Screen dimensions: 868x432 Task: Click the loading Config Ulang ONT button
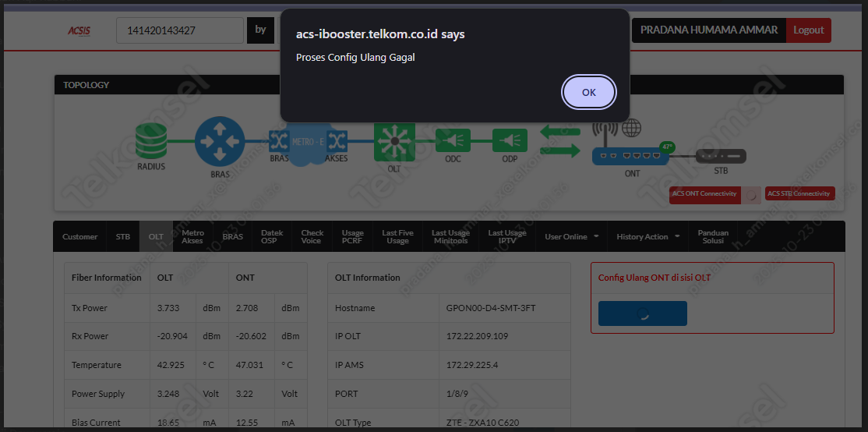pos(643,313)
